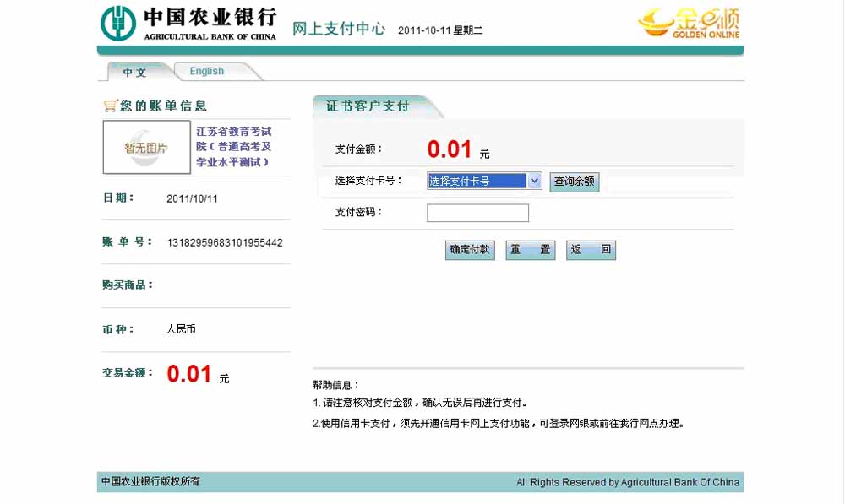
Task: Switch to the English language tab
Action: 207,72
